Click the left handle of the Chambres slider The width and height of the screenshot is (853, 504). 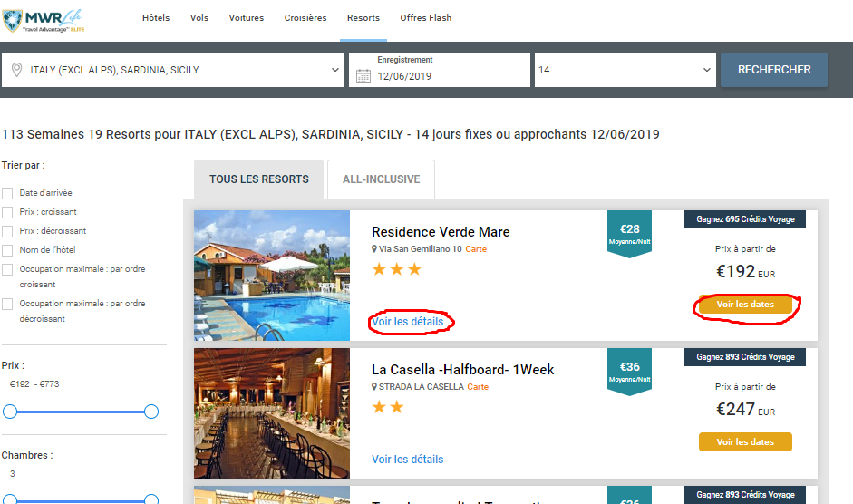[x=10, y=499]
